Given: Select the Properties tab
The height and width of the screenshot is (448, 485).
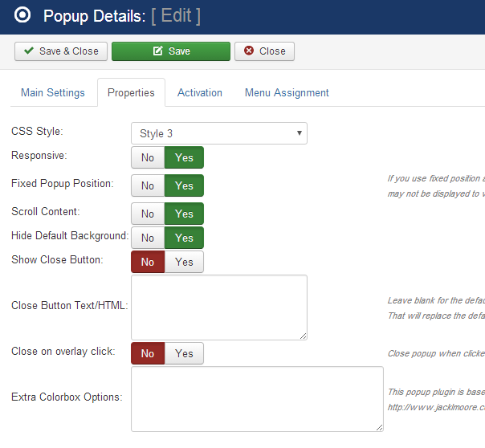Looking at the screenshot, I should (131, 92).
